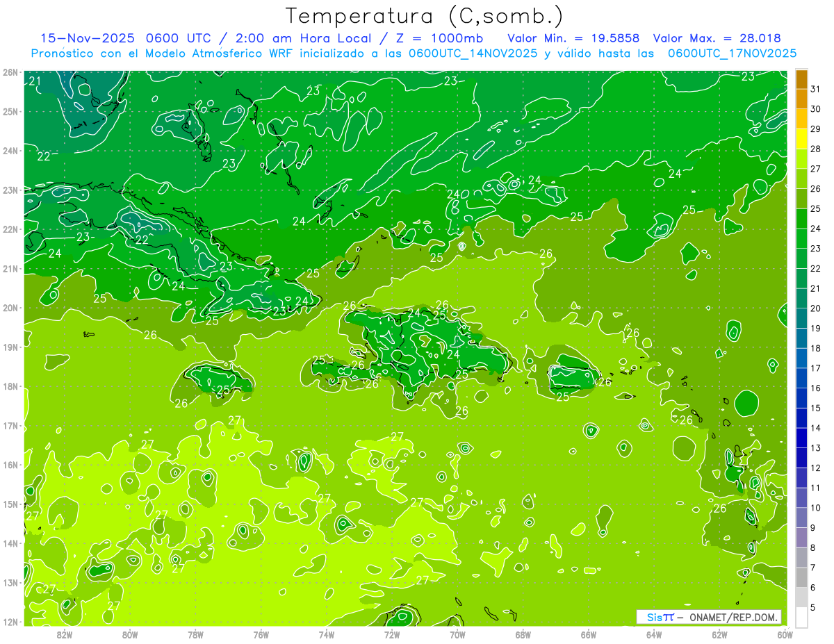The image size is (834, 644).
Task: Click the teal color scale segment between 19 and 20
Action: (x=801, y=318)
